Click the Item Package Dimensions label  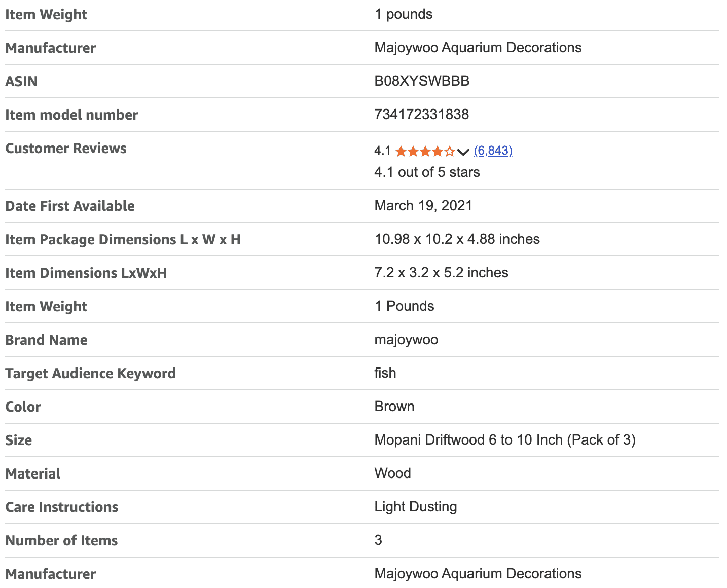(x=123, y=240)
